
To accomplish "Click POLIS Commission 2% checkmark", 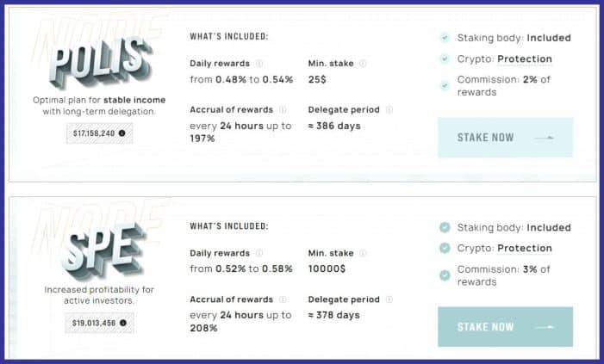I will click(445, 85).
